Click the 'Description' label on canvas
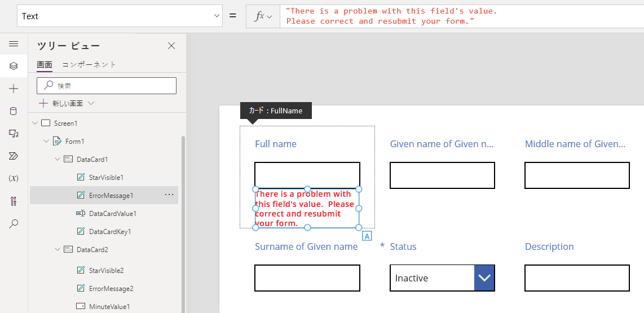 549,246
